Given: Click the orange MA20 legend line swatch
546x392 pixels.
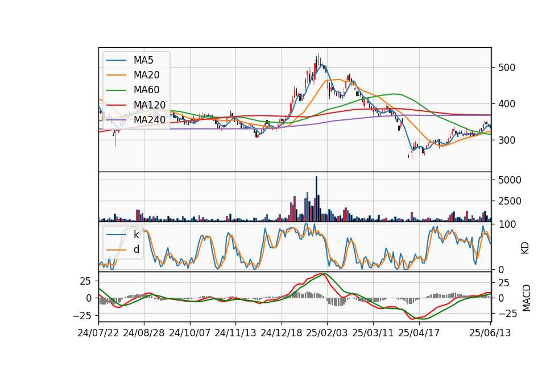Looking at the screenshot, I should pyautogui.click(x=116, y=75).
